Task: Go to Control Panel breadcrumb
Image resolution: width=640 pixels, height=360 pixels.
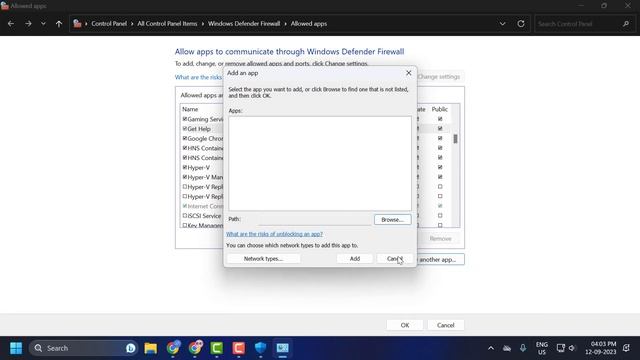Action: [x=109, y=24]
